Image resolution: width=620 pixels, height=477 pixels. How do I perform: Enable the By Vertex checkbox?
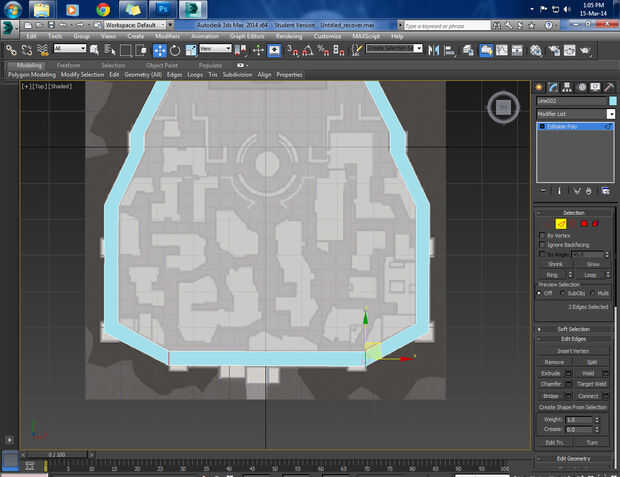click(542, 235)
